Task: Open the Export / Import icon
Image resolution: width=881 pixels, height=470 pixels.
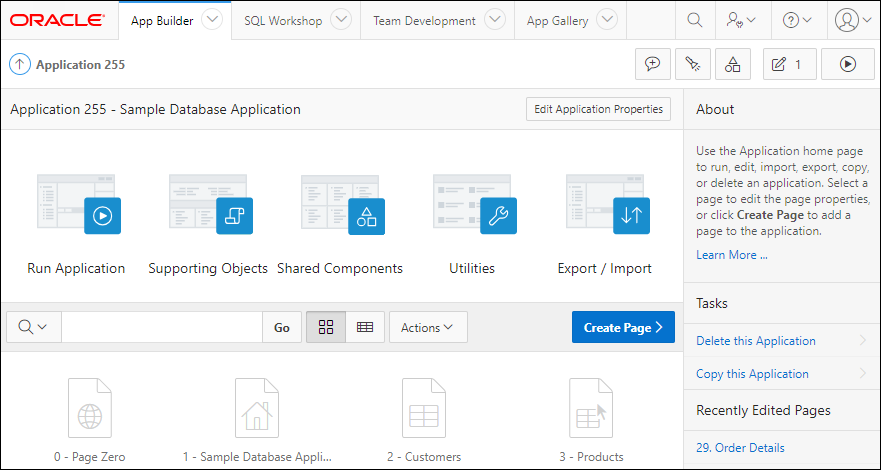Action: click(607, 203)
